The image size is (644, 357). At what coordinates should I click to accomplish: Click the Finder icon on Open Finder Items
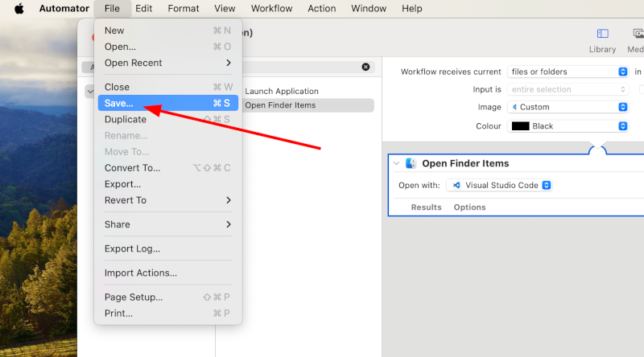411,163
